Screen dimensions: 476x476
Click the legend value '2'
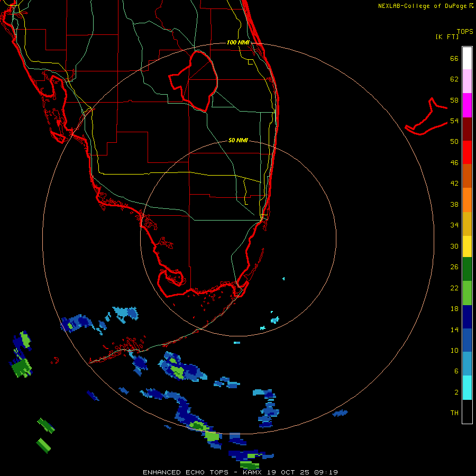[x=456, y=392]
